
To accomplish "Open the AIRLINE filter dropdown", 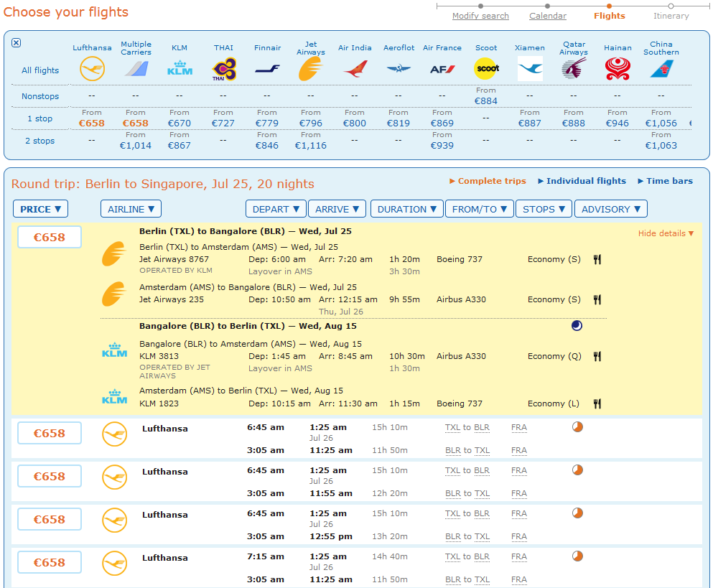I will [x=130, y=209].
